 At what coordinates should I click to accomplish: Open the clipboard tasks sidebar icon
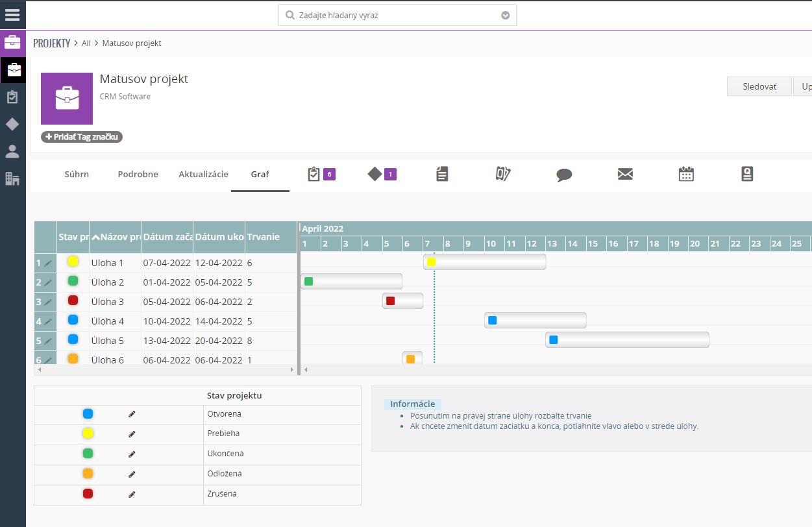click(12, 97)
